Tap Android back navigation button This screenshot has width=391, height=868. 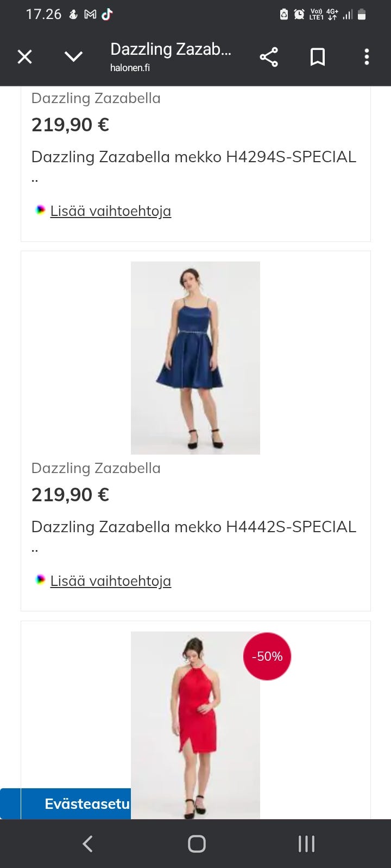click(87, 844)
